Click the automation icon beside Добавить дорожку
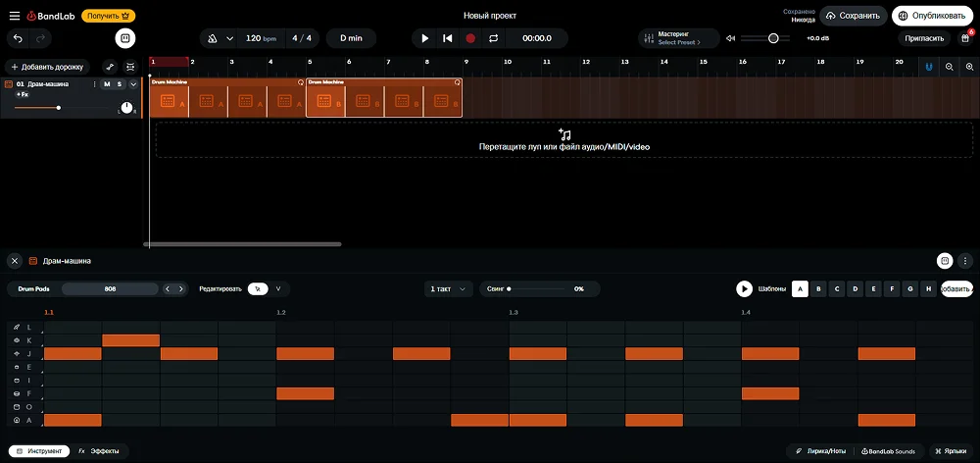980x463 pixels. click(x=110, y=67)
